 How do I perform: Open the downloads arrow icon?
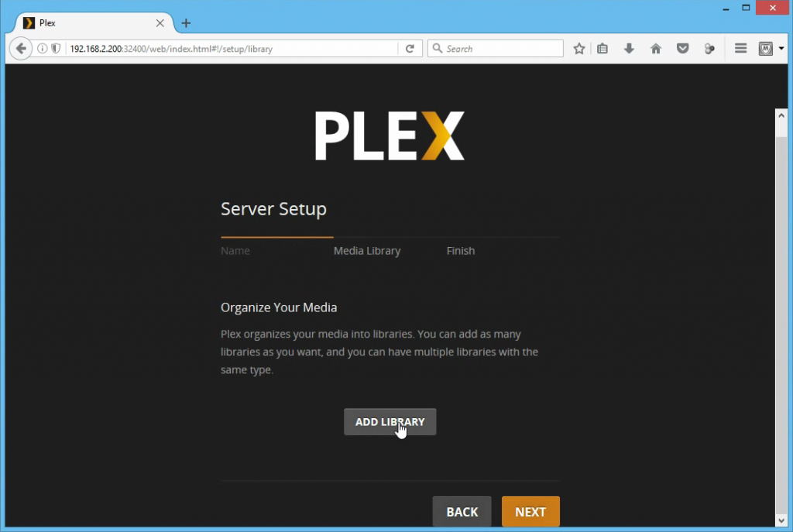pos(629,49)
